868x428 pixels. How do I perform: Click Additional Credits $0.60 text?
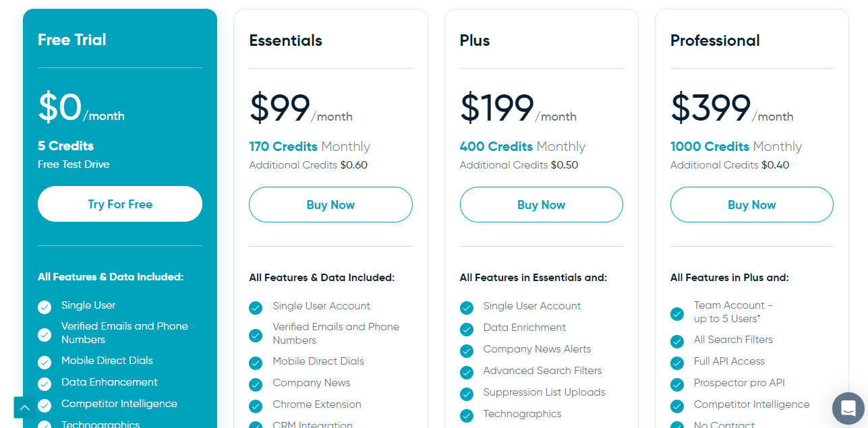[308, 164]
